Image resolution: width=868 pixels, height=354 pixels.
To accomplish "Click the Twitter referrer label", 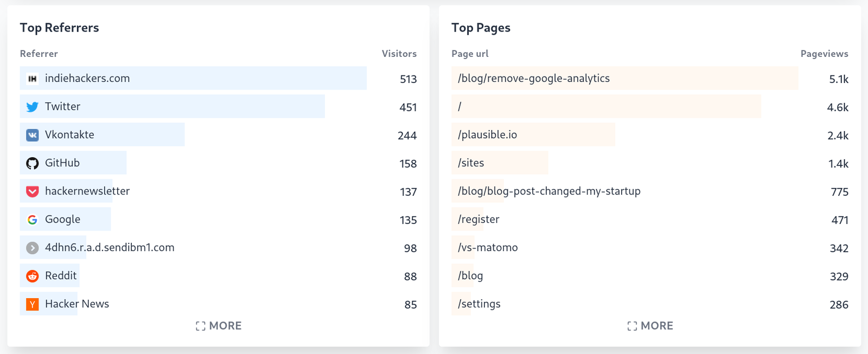I will click(62, 106).
